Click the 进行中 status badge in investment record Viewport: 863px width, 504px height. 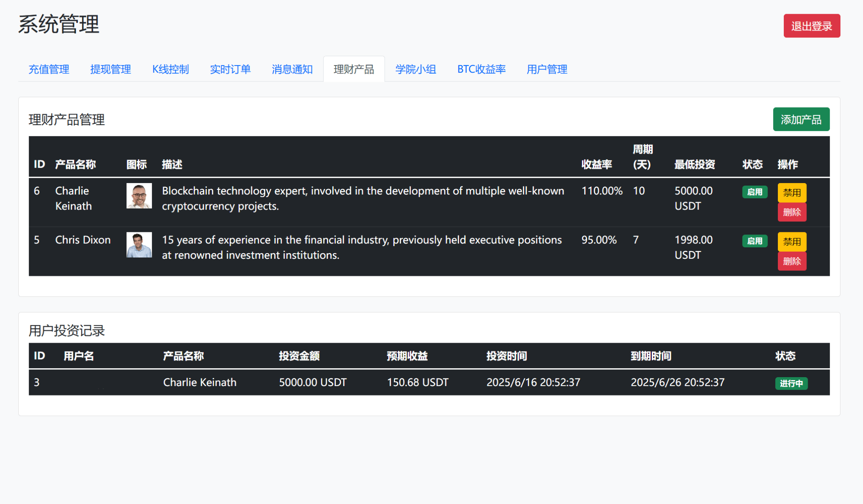point(791,384)
